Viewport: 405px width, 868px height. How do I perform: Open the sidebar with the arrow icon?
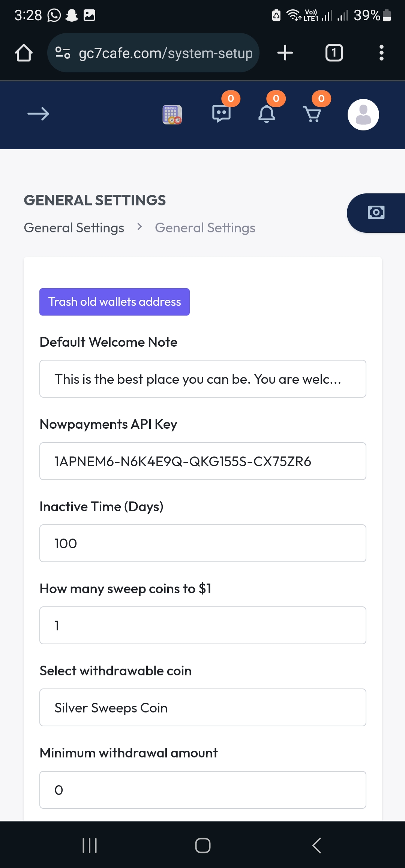tap(38, 114)
